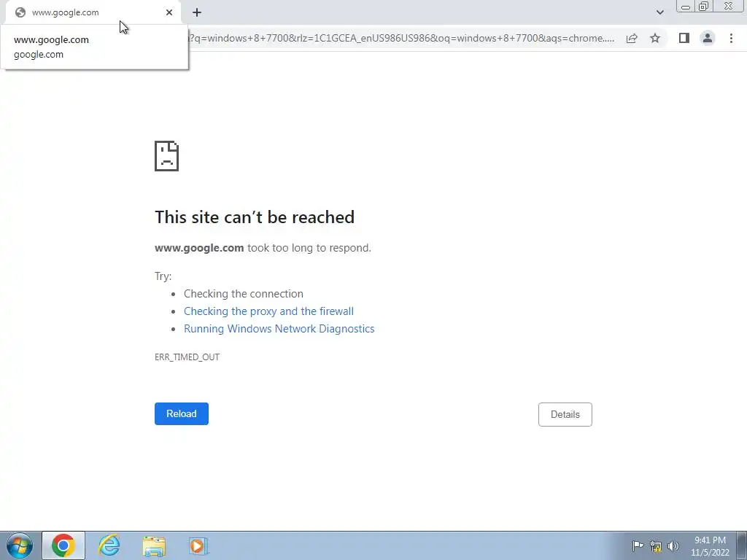Minimize the Chrome window
This screenshot has height=560, width=747.
(x=686, y=7)
